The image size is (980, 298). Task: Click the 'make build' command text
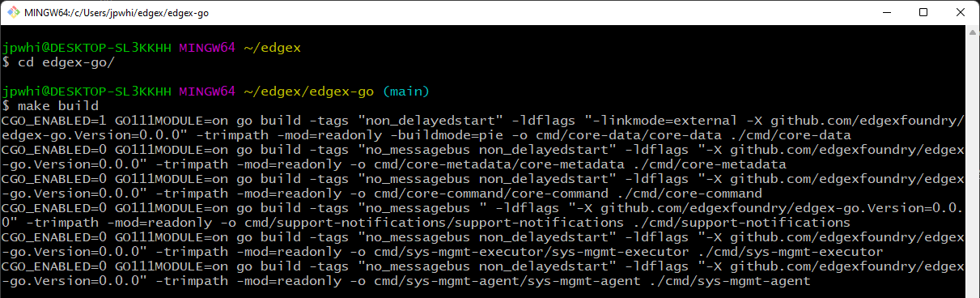[58, 106]
